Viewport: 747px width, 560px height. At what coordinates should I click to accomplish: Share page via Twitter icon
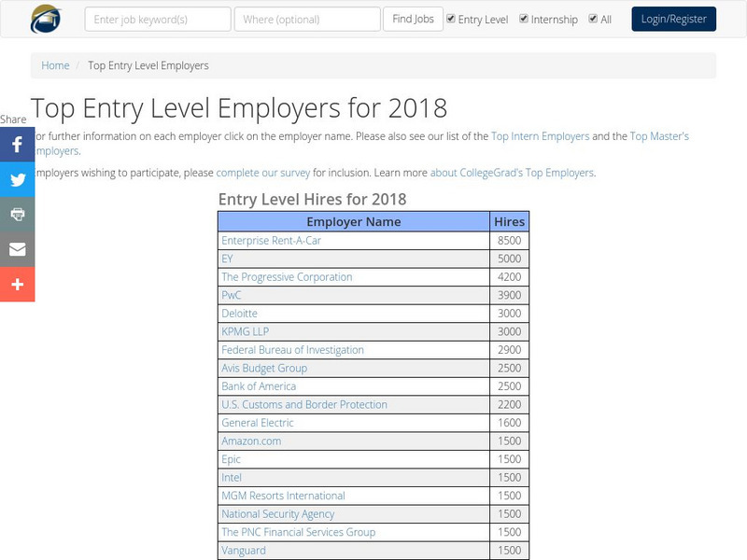coord(17,180)
